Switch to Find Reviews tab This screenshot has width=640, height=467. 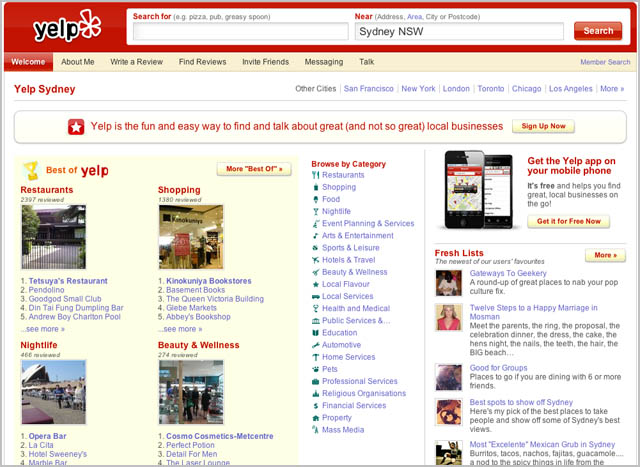click(202, 62)
